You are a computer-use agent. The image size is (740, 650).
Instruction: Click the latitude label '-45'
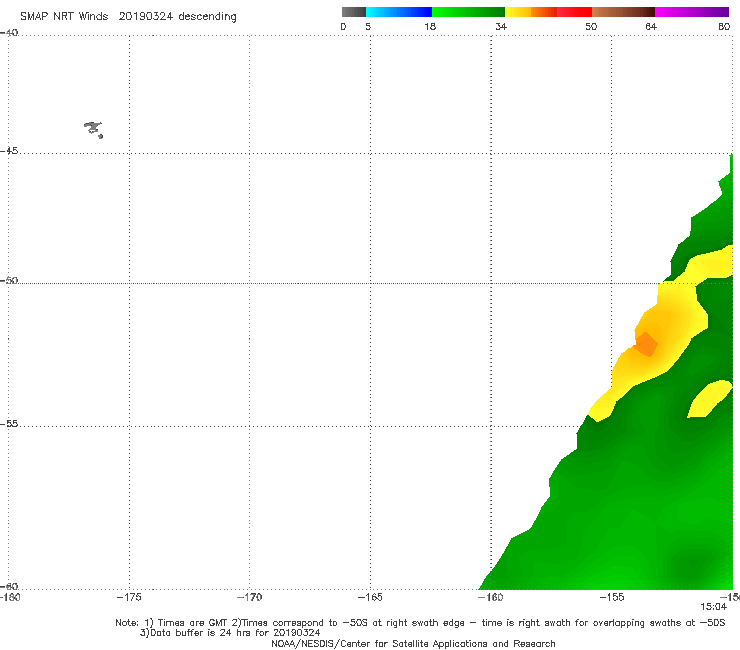[x=9, y=151]
